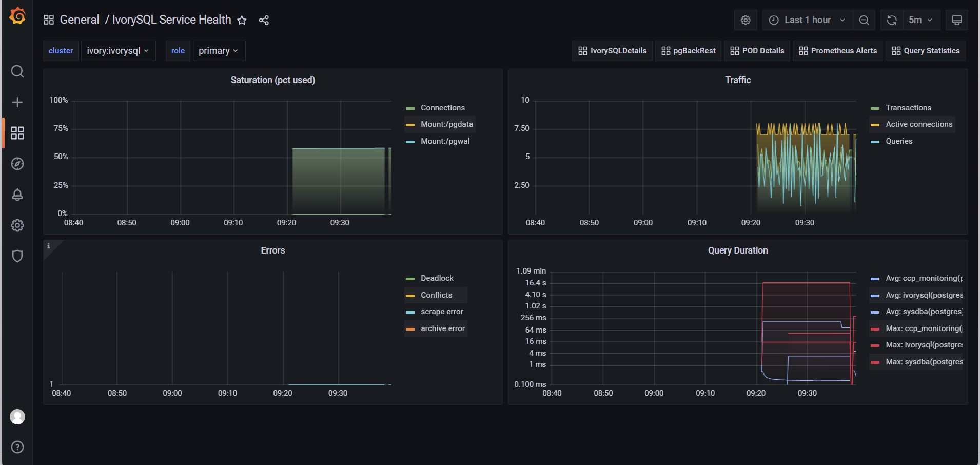Zoom out the time range
The height and width of the screenshot is (465, 980).
click(864, 20)
